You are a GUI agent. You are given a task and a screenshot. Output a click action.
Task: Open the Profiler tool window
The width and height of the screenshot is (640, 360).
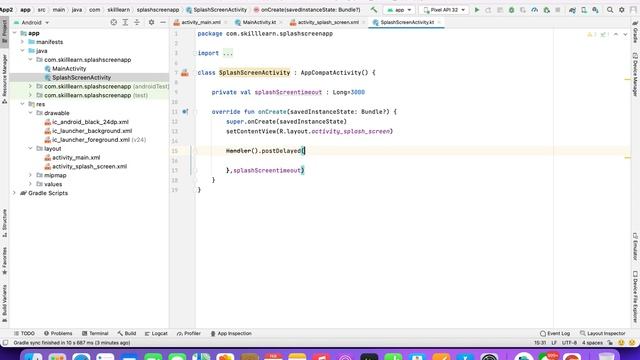click(189, 333)
